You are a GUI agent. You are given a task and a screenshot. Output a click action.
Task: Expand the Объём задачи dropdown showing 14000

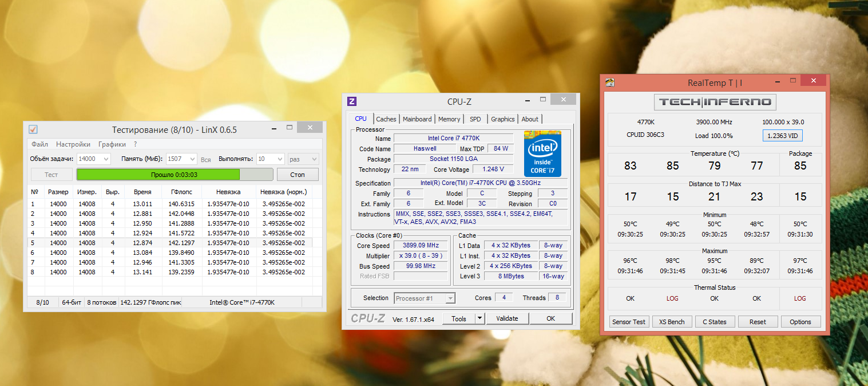coord(105,159)
